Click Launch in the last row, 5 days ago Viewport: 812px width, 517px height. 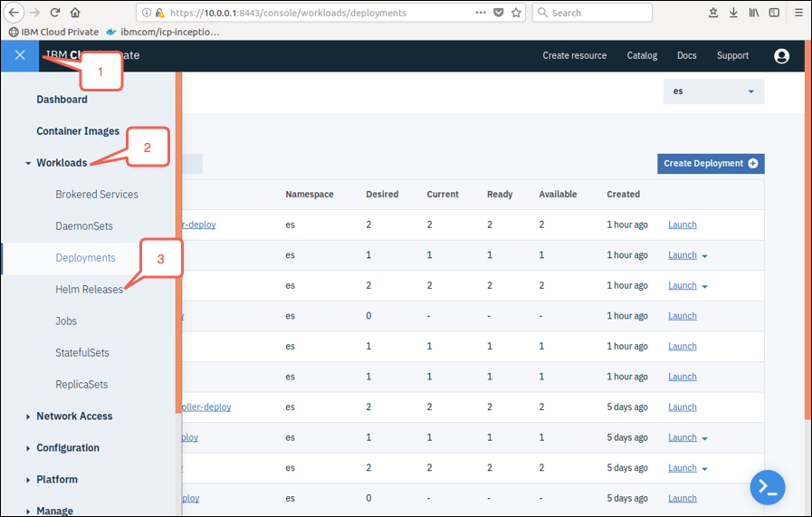(682, 498)
